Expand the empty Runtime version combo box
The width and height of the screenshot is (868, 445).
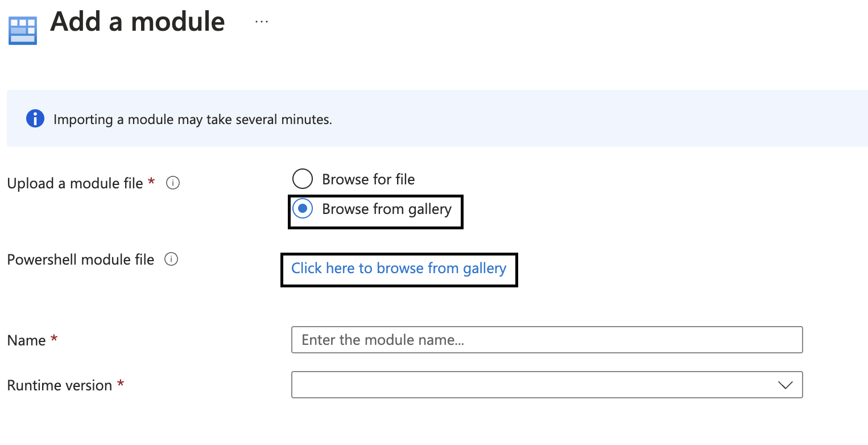click(x=546, y=385)
